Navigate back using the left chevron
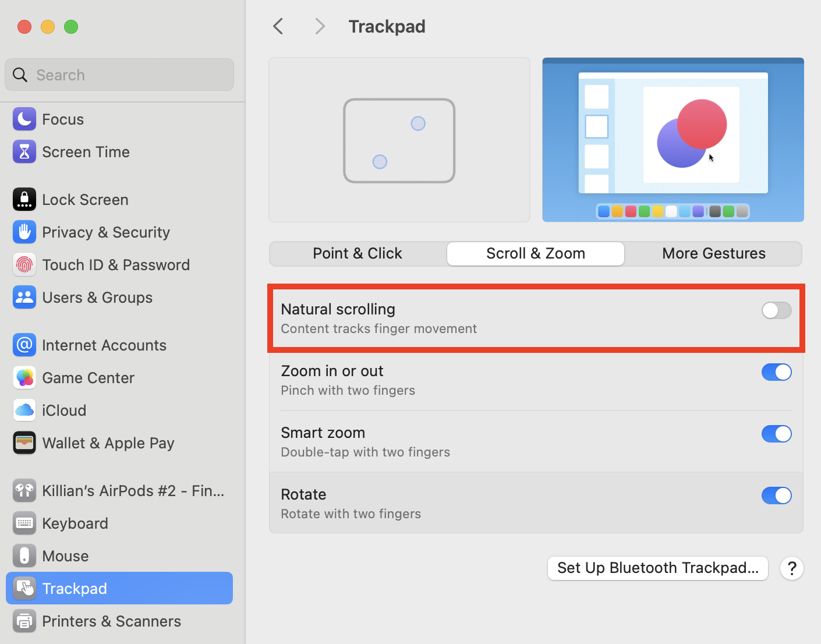 278,26
